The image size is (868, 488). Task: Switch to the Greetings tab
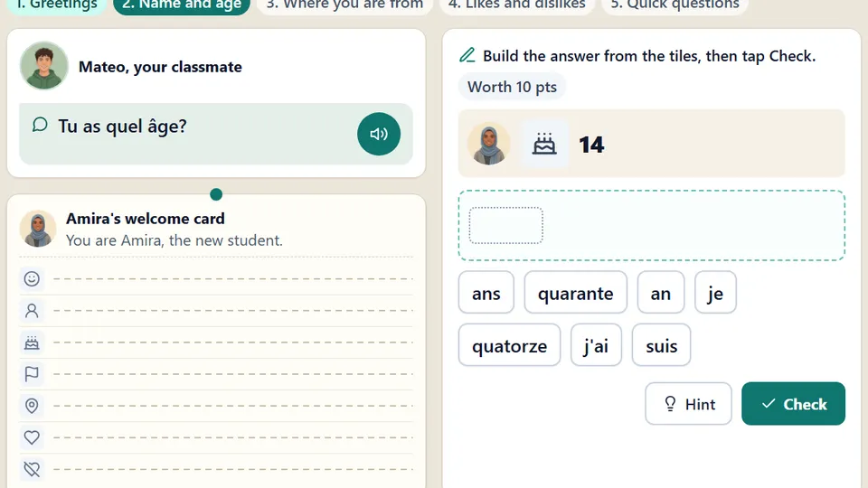(x=56, y=5)
